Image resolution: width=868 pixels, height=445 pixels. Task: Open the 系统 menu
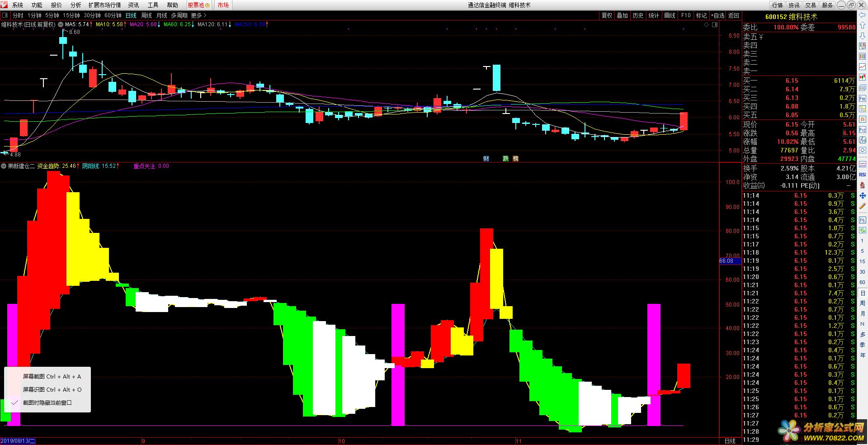[17, 5]
